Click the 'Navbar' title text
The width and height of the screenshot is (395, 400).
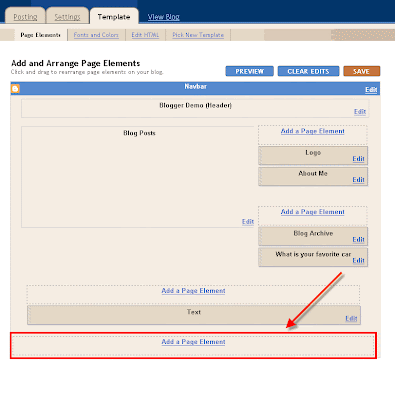[196, 87]
